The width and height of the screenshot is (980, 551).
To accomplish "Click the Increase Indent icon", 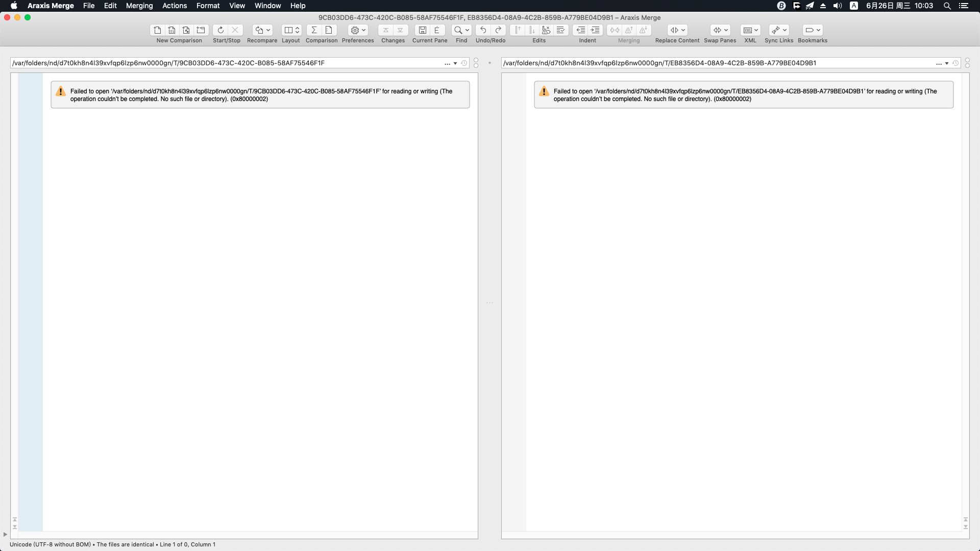I will click(x=595, y=30).
